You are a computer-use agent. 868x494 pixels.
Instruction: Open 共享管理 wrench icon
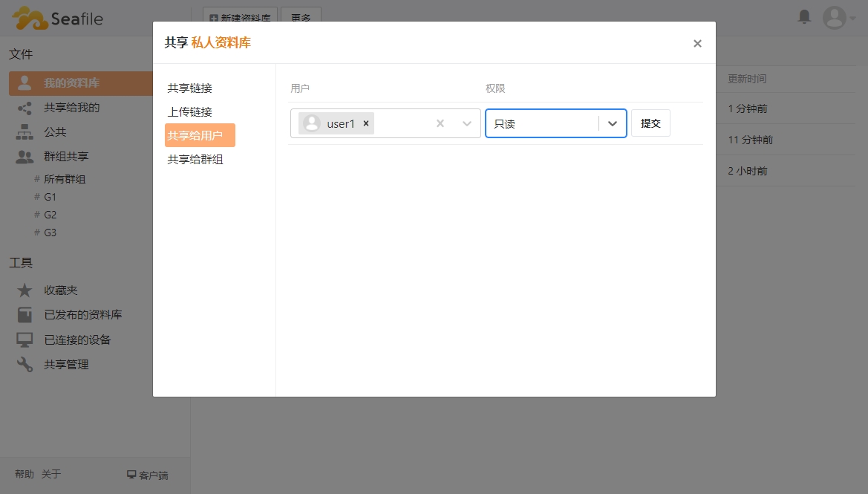point(25,365)
